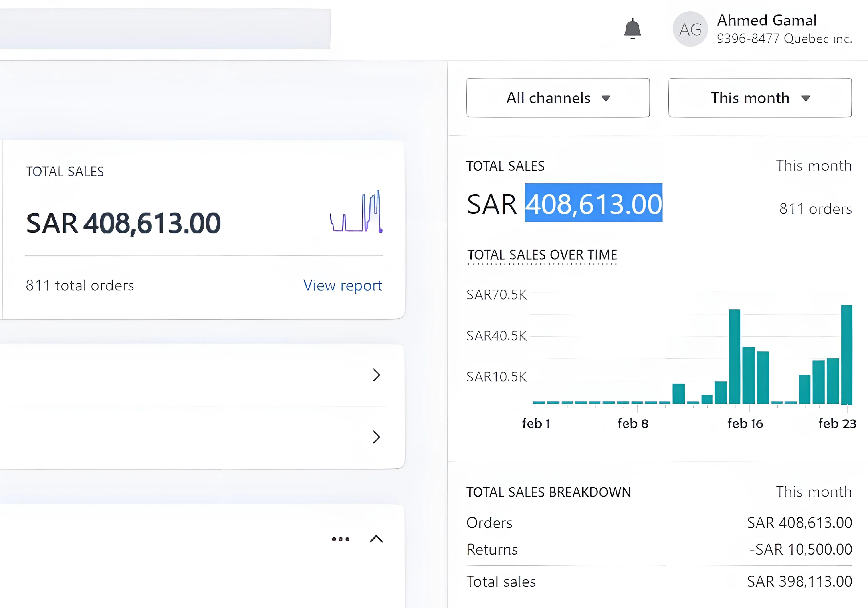The height and width of the screenshot is (608, 868).
Task: Click the tall chart bar before feb 16
Action: (734, 357)
